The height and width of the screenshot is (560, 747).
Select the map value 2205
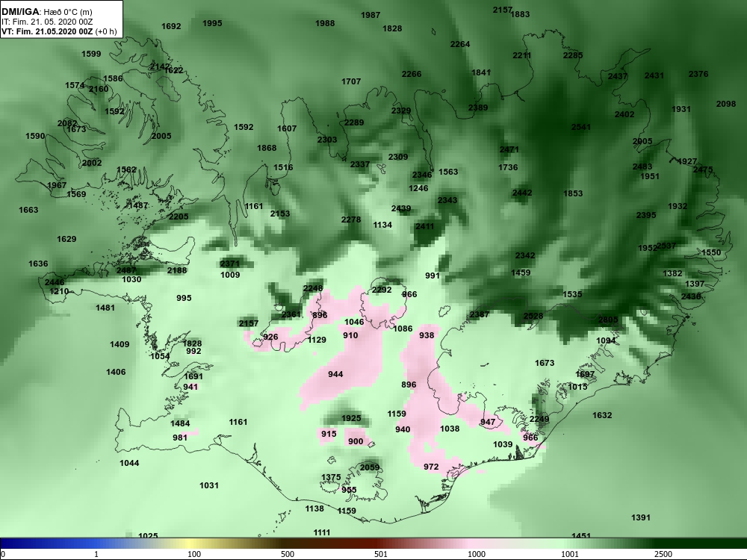click(179, 217)
